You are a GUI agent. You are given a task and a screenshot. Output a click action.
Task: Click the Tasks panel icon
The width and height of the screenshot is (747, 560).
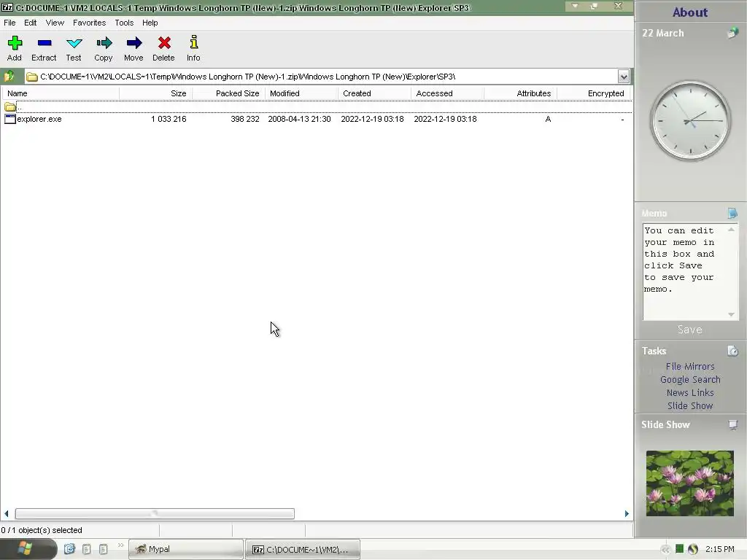pyautogui.click(x=732, y=351)
